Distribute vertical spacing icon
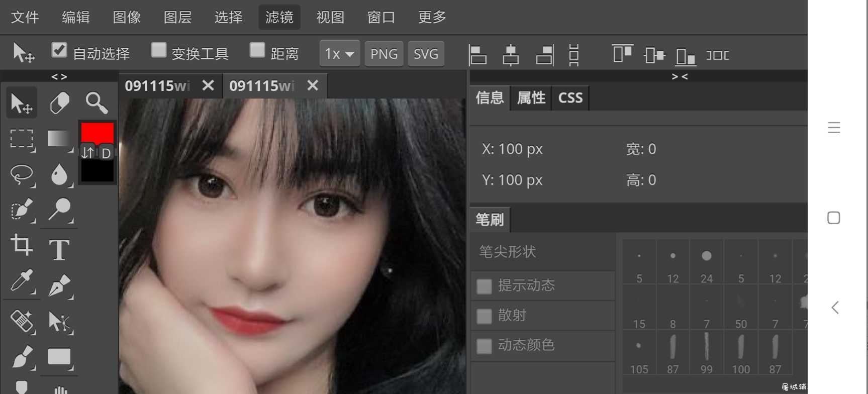This screenshot has height=394, width=868. pos(574,55)
